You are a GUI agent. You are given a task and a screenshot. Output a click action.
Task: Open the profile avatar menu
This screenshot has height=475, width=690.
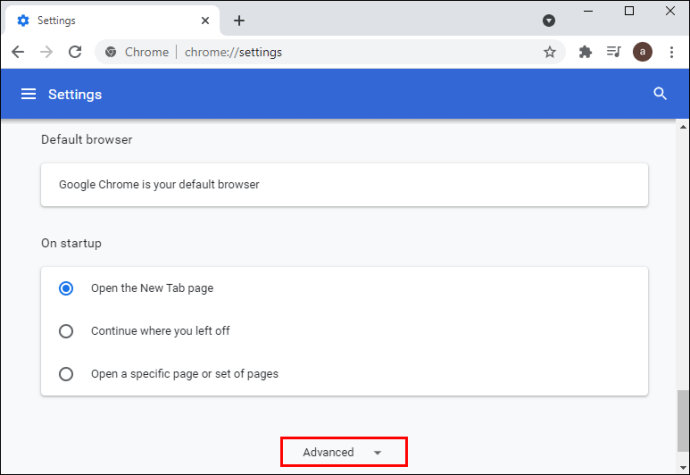(x=642, y=52)
